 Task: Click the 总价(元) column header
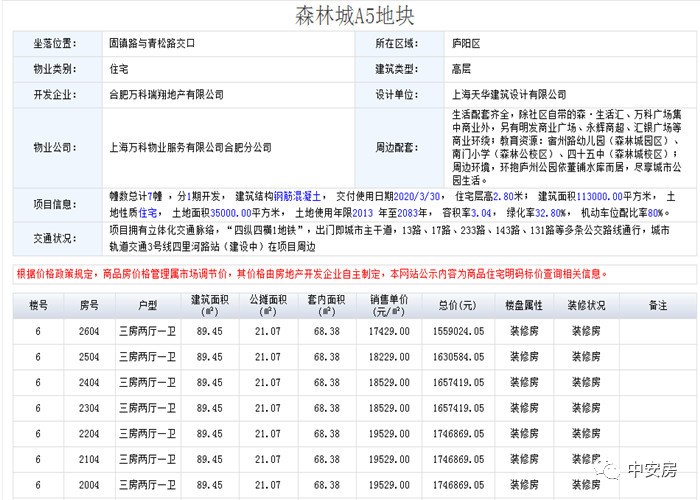coord(458,306)
